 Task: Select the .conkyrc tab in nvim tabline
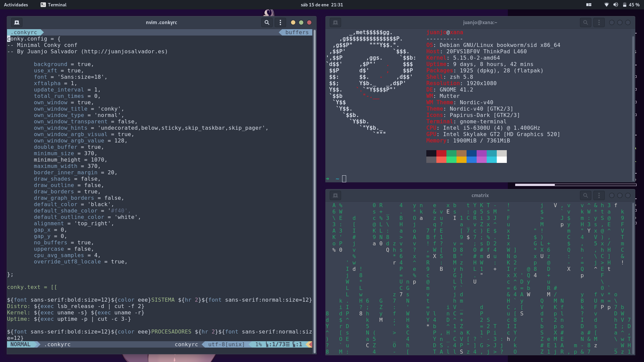(x=25, y=32)
